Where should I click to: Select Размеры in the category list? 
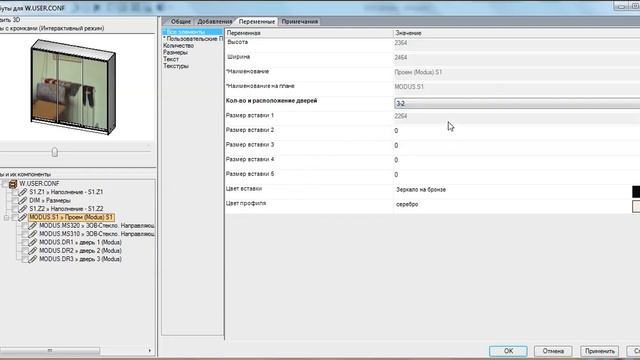pyautogui.click(x=175, y=52)
